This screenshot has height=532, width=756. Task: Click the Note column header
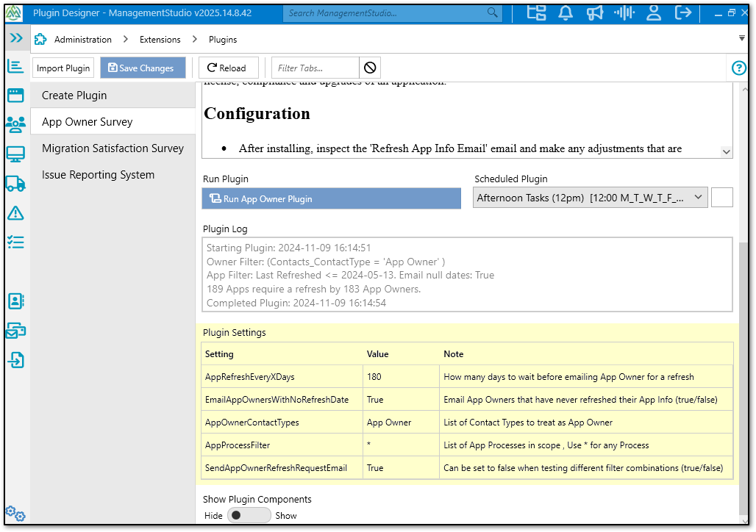tap(453, 354)
